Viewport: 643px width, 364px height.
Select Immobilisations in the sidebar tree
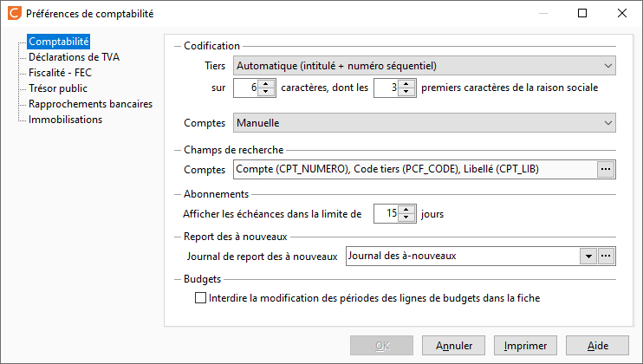(x=65, y=120)
